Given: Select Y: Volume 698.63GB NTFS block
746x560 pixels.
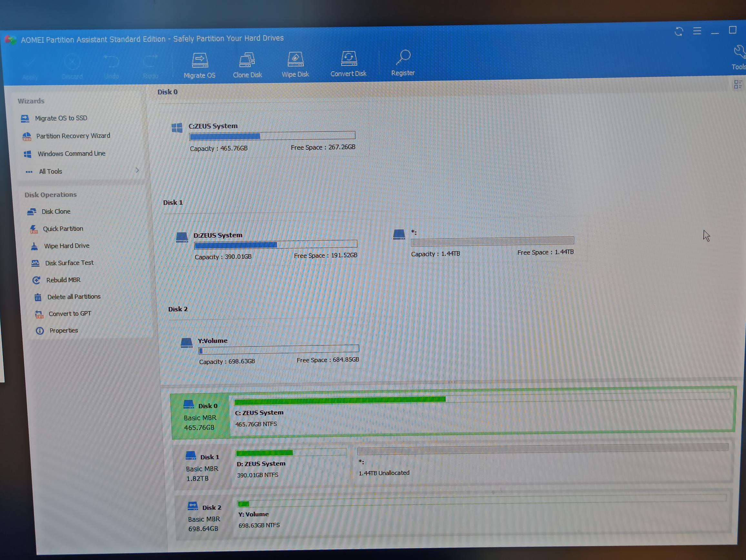Looking at the screenshot, I should pyautogui.click(x=482, y=514).
